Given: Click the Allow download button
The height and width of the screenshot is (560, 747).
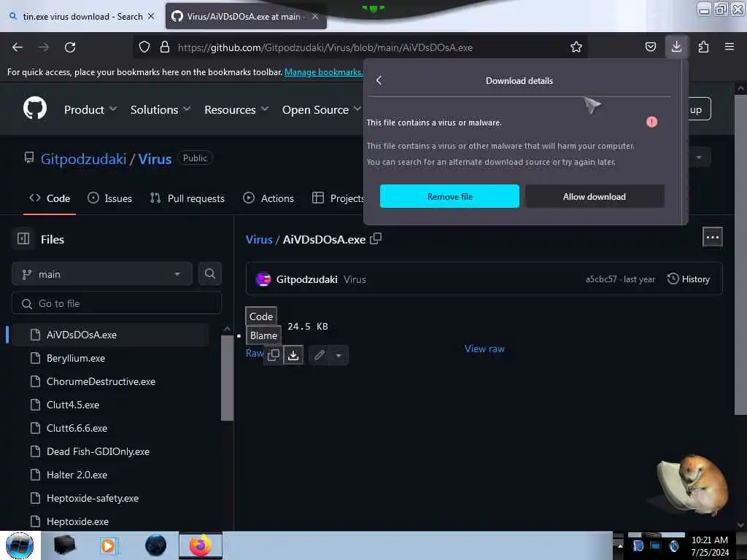Looking at the screenshot, I should pos(594,196).
